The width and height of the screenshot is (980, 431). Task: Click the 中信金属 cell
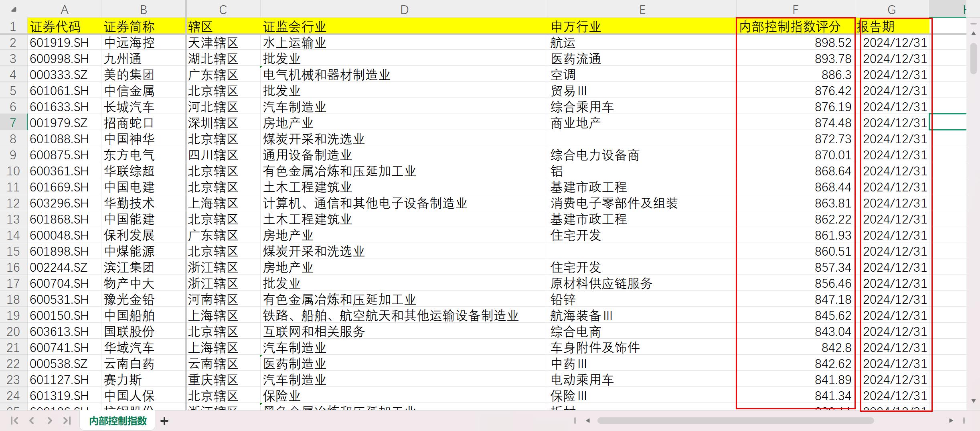coord(144,91)
